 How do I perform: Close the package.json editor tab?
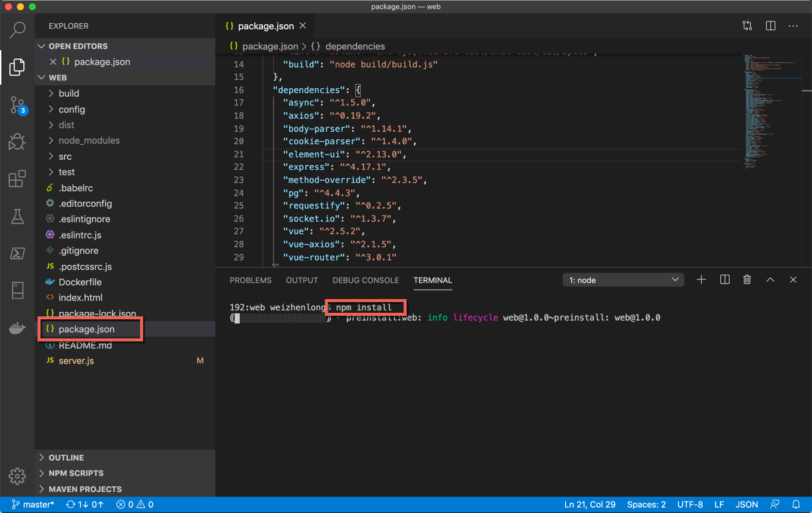[303, 26]
